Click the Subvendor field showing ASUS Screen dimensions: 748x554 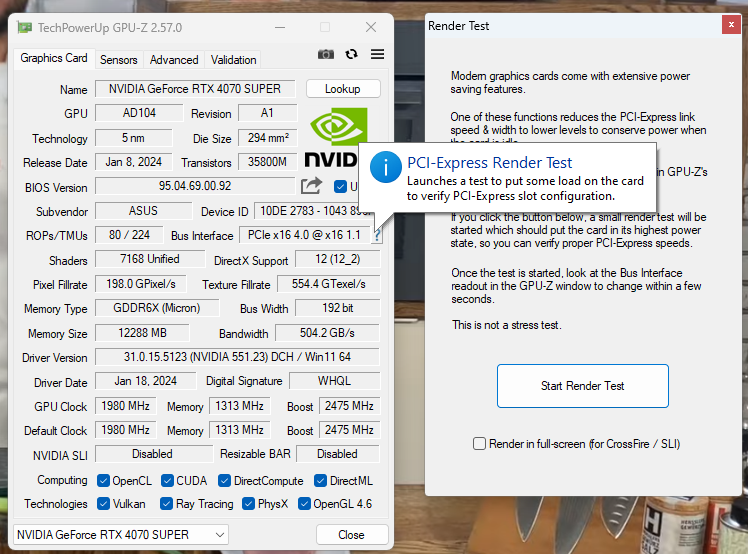point(143,211)
